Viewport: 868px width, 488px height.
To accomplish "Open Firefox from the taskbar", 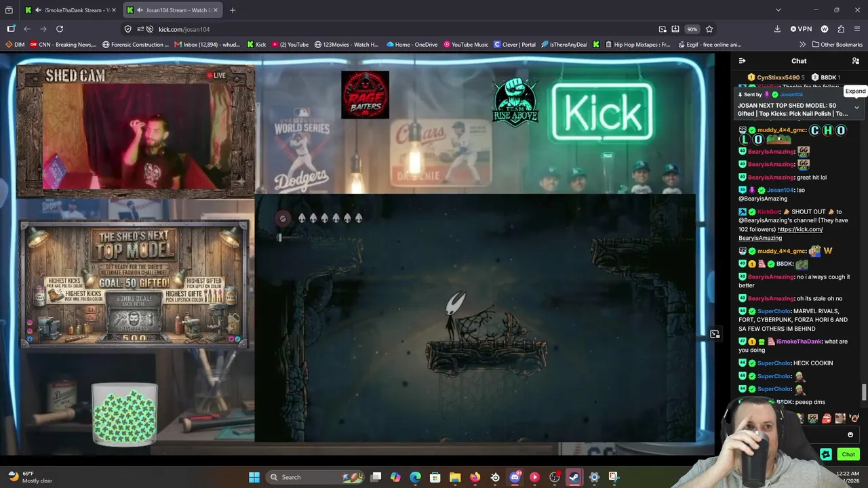I will point(475,477).
